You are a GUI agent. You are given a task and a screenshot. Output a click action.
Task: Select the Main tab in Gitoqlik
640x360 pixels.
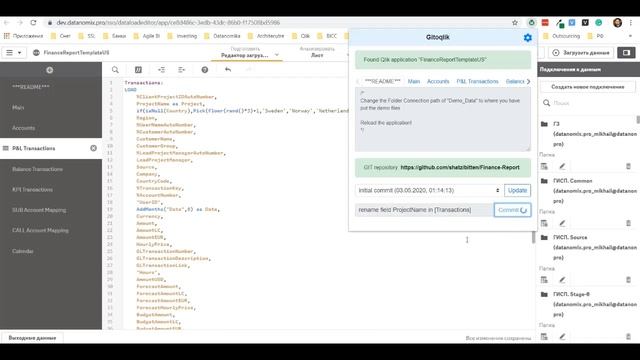[413, 82]
